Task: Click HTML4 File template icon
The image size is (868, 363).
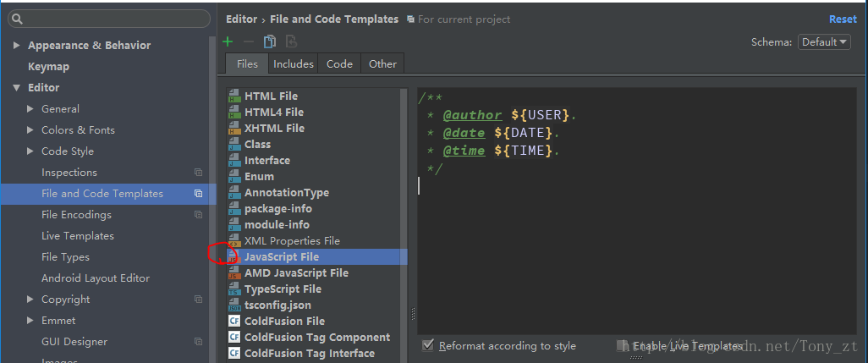Action: point(234,112)
